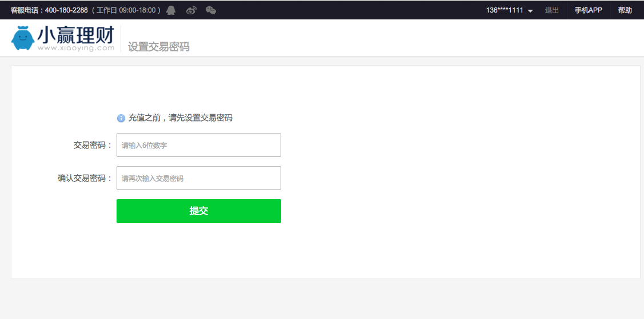Click the 客服电话:400-180-2288 text
Screen dimensions: 644x319
[49, 10]
